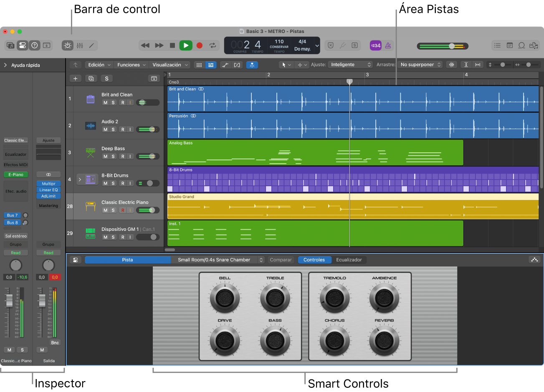Viewport: 544px width, 392px height.
Task: Click the Studio Grand region
Action: pos(353,206)
